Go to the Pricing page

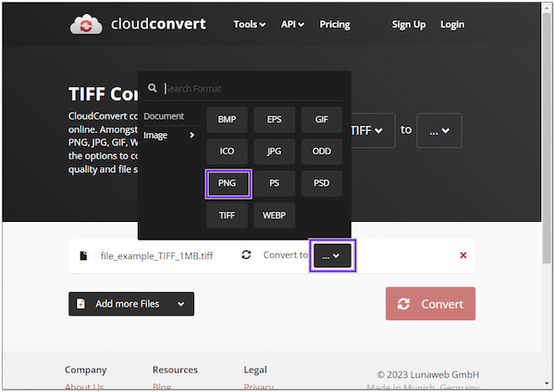335,24
